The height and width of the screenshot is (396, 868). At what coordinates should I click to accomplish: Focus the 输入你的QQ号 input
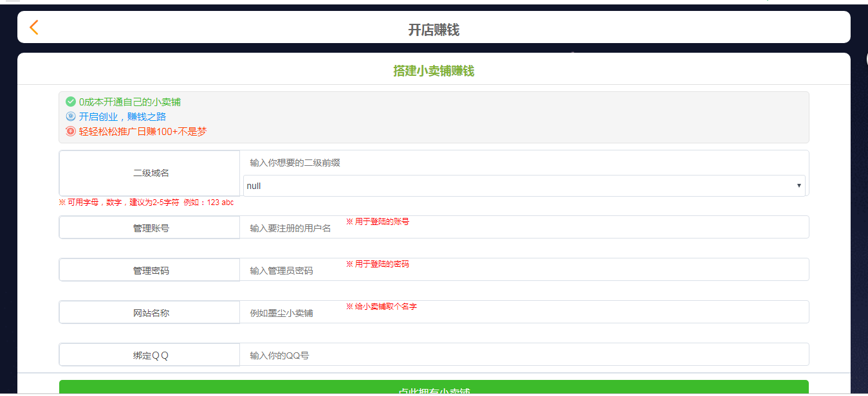[524, 355]
